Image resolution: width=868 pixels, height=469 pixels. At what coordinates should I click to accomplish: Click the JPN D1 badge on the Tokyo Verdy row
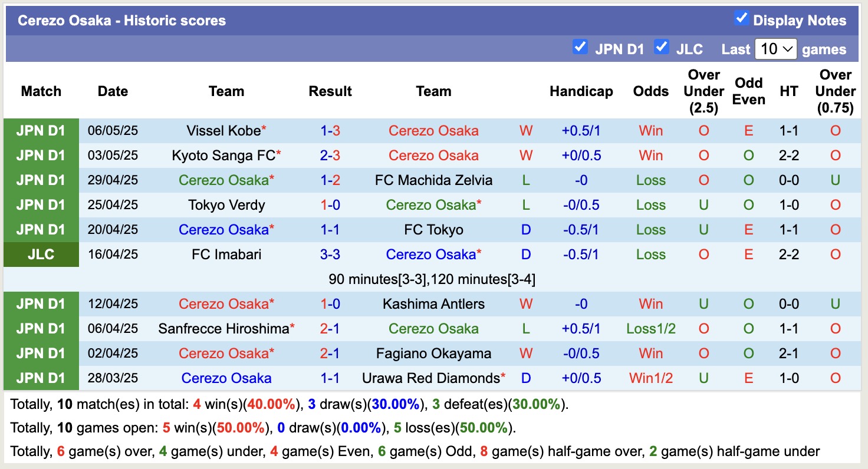point(41,204)
